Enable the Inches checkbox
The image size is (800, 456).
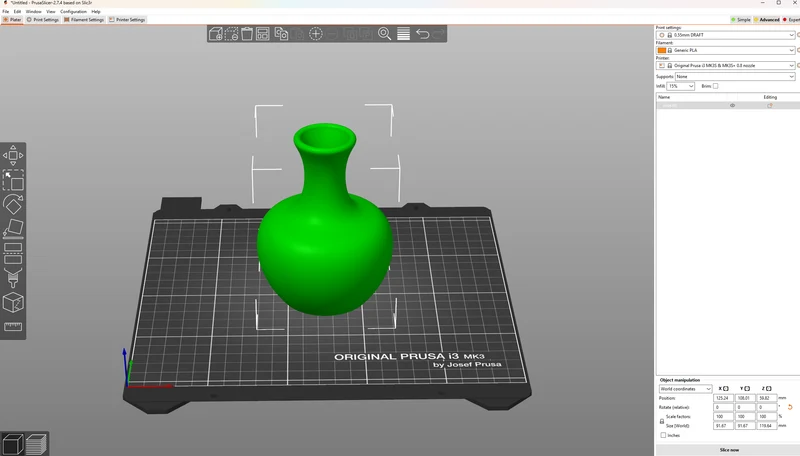click(x=663, y=435)
